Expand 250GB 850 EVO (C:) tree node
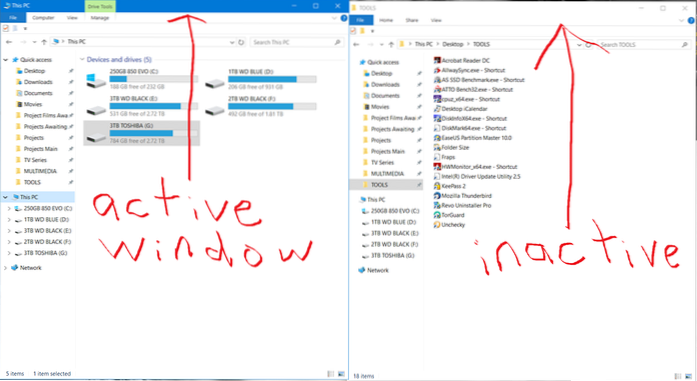697x381 pixels. (9, 209)
